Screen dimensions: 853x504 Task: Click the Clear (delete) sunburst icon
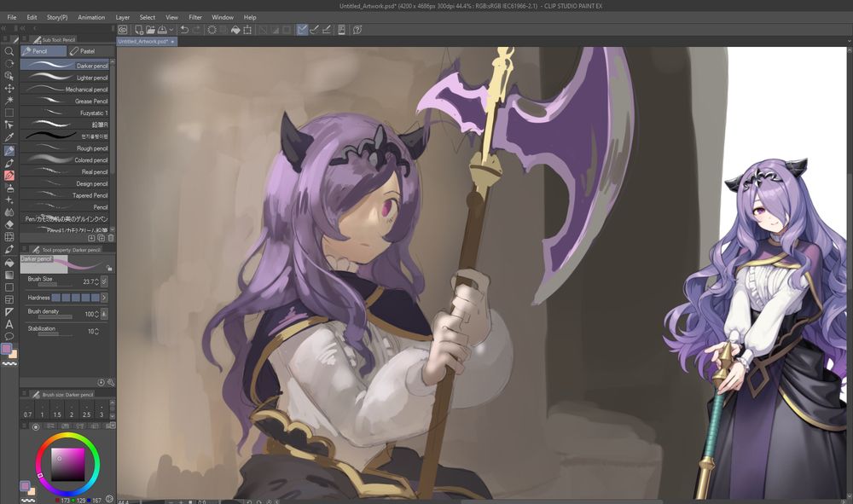pyautogui.click(x=212, y=30)
